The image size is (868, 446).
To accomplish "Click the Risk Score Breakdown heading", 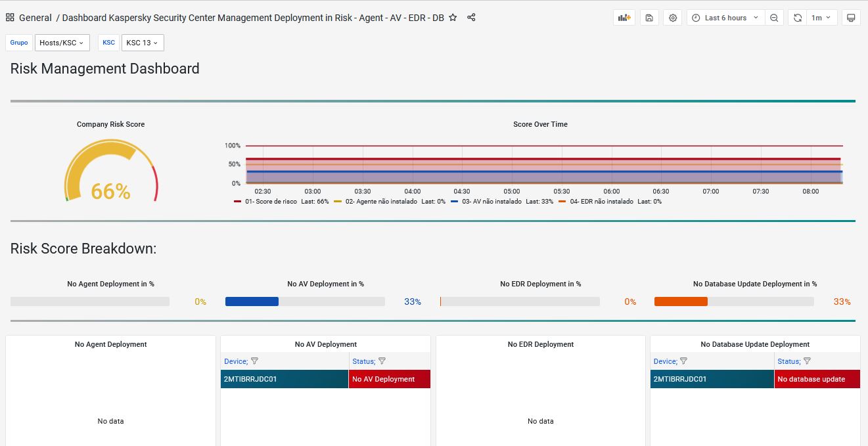I will click(83, 248).
